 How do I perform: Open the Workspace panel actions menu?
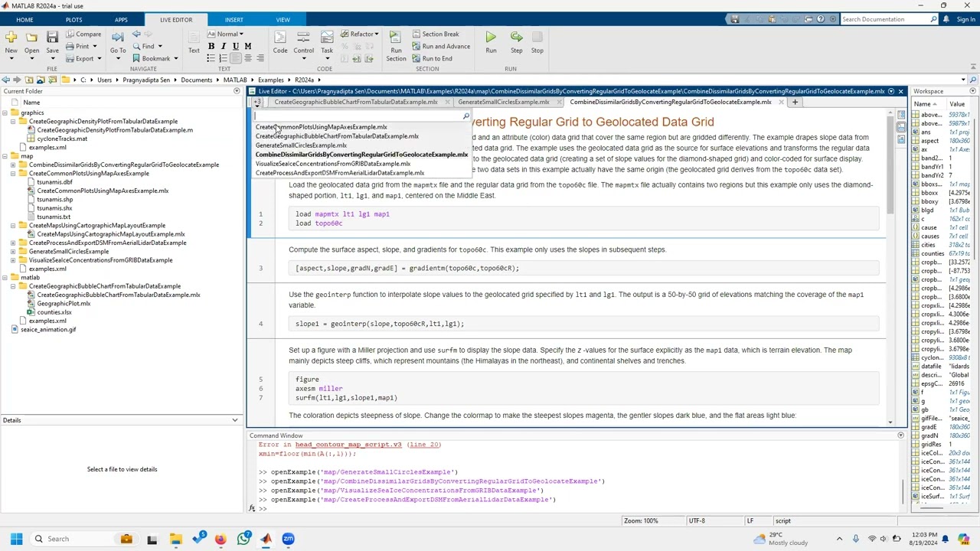[x=972, y=91]
